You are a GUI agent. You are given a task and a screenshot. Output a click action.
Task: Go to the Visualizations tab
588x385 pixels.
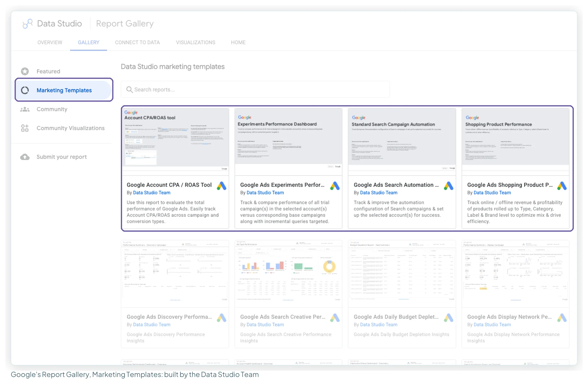pos(196,42)
